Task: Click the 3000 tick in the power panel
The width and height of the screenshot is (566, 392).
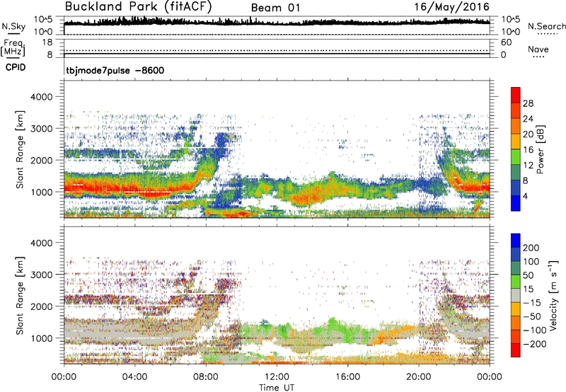Action: pyautogui.click(x=41, y=129)
